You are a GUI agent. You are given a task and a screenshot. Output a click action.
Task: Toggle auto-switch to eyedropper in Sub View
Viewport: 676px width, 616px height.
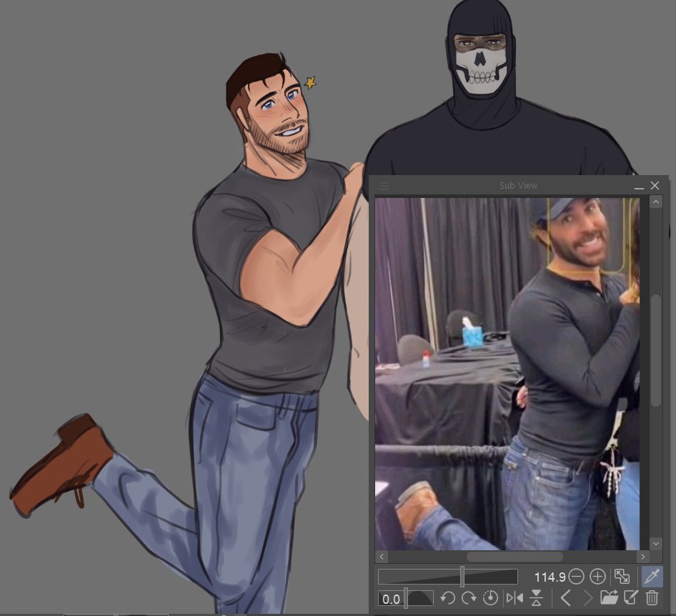[x=652, y=577]
